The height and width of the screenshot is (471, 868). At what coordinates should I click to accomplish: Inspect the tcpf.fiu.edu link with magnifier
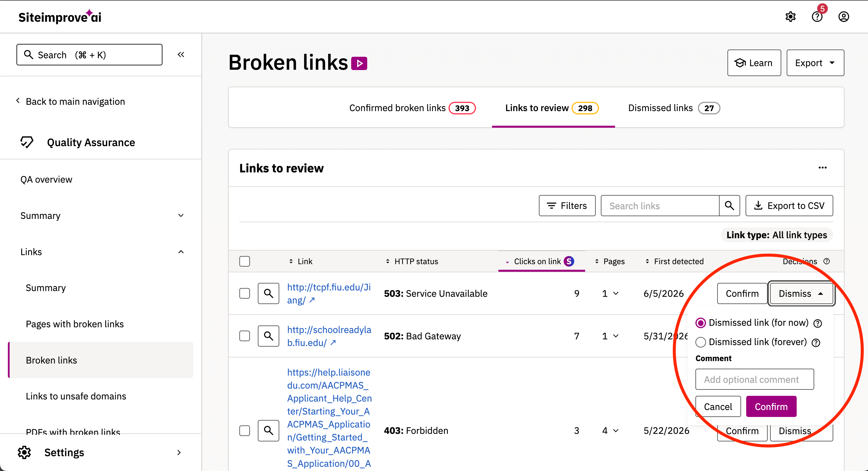pyautogui.click(x=269, y=293)
